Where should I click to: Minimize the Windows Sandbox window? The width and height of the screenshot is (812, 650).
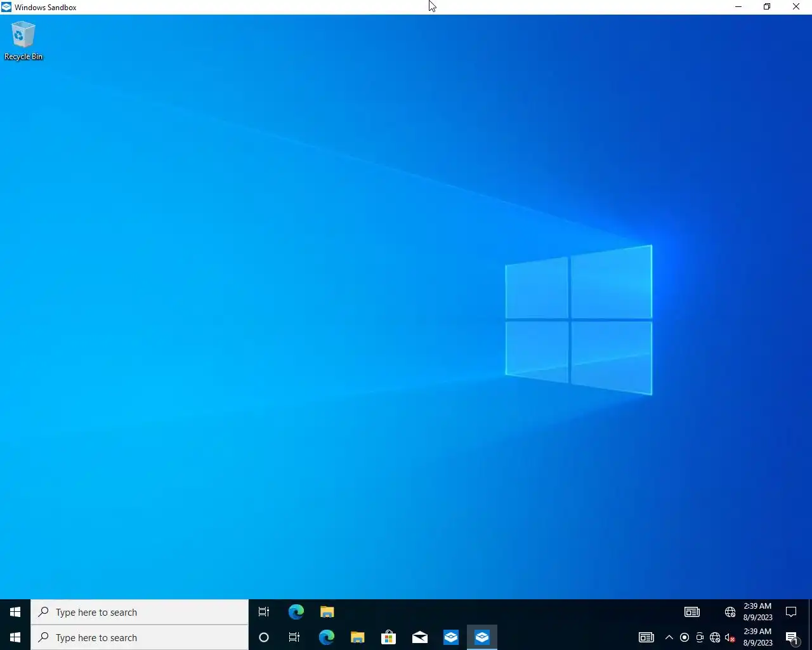coord(738,7)
